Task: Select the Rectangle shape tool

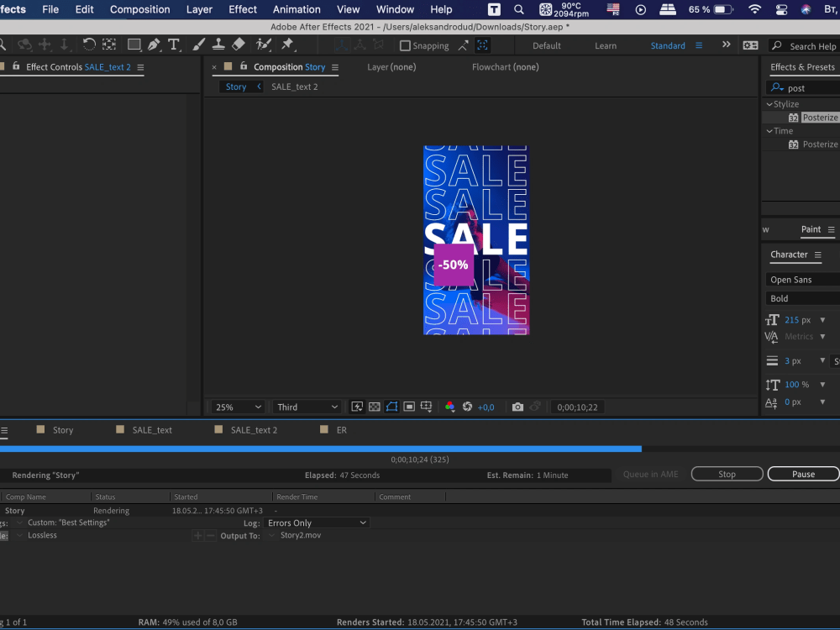Action: [x=134, y=45]
